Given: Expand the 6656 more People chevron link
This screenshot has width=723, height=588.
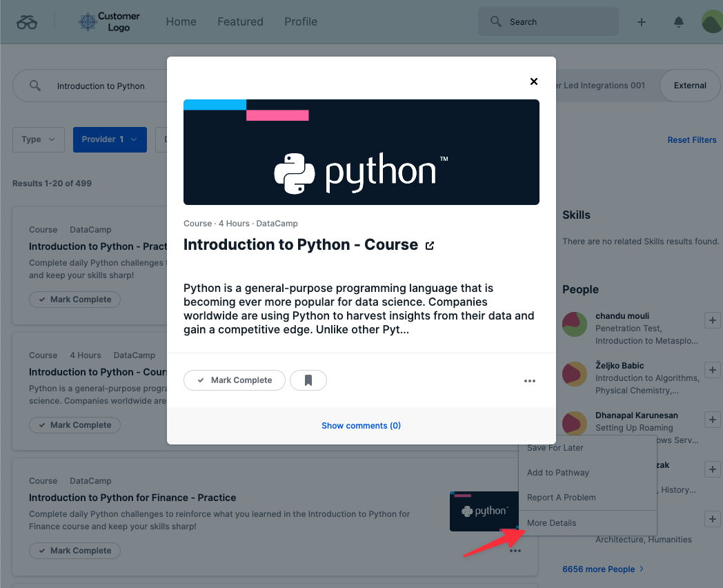Looking at the screenshot, I should click(603, 569).
